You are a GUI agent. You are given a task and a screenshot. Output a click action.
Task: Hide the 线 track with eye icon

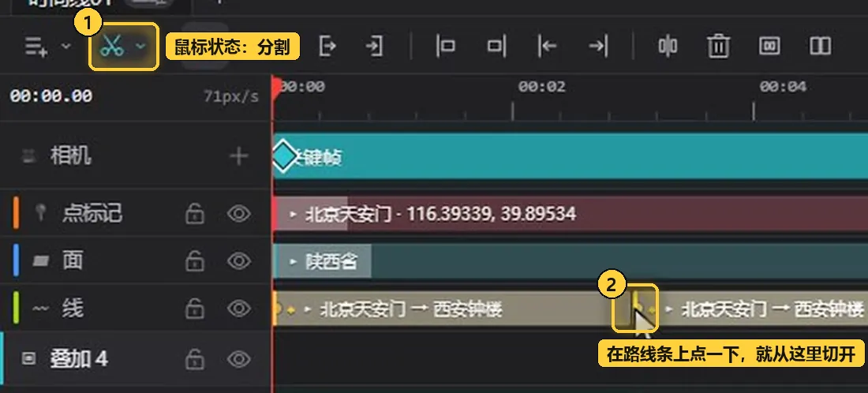click(x=239, y=309)
